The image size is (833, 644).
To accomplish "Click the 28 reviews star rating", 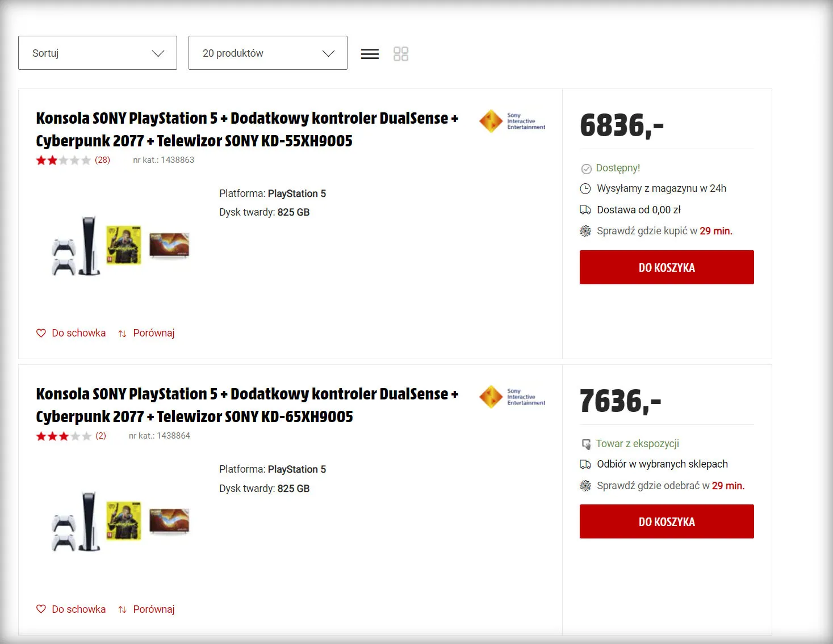I will (73, 160).
